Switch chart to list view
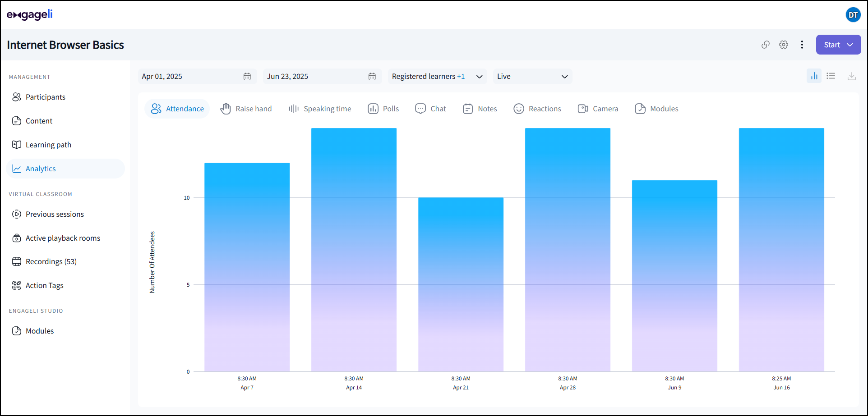This screenshot has height=416, width=868. pos(831,76)
